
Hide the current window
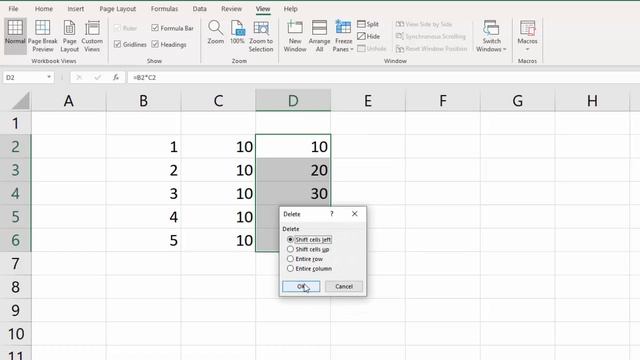[x=369, y=36]
